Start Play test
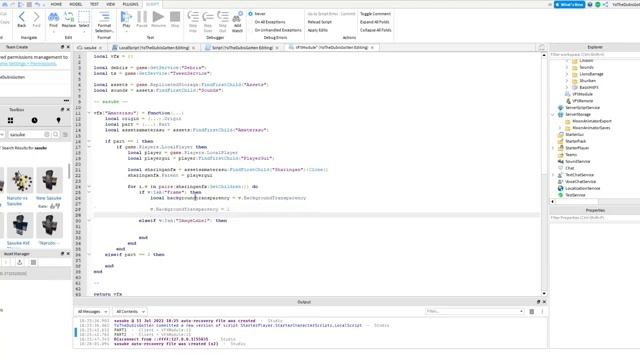The height and width of the screenshot is (360, 640). tap(127, 20)
